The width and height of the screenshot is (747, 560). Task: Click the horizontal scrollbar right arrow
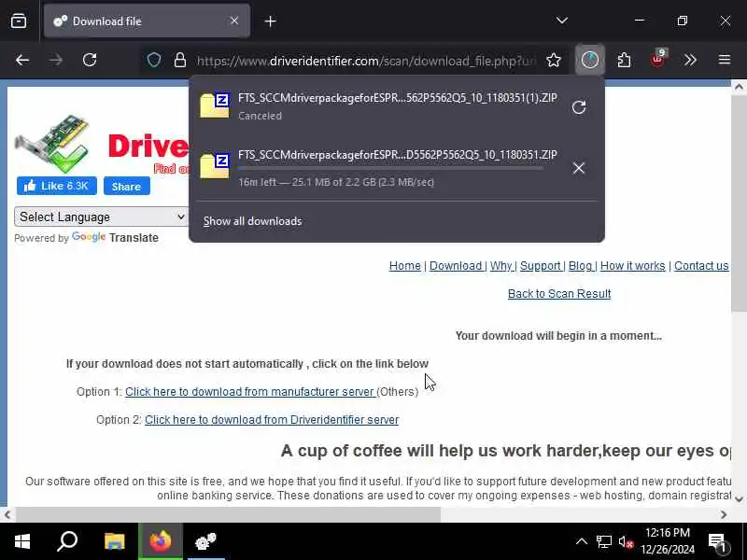(x=724, y=515)
